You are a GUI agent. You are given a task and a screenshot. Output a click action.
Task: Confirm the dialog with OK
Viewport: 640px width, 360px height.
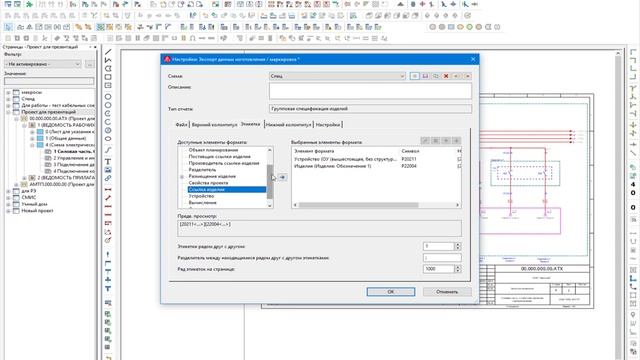point(391,292)
